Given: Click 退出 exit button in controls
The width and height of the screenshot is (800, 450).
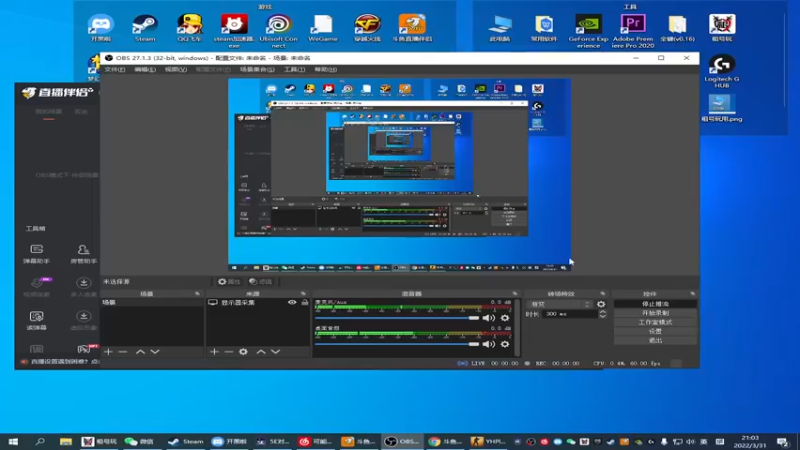Looking at the screenshot, I should tap(655, 340).
